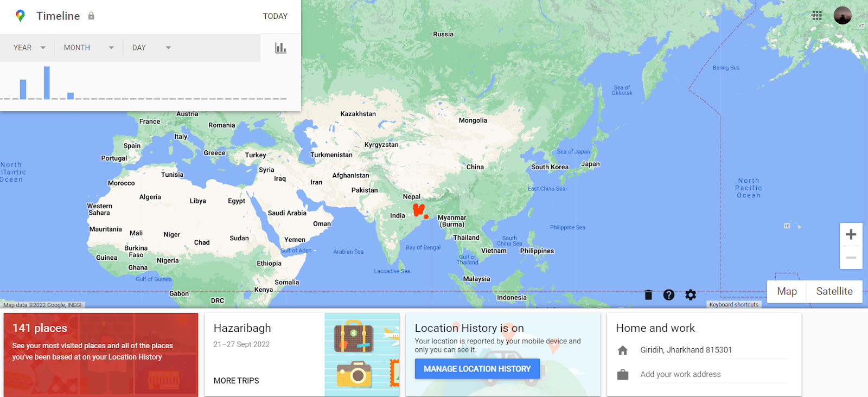This screenshot has height=397, width=868.
Task: Click the lock icon next to Timeline
Action: 91,16
